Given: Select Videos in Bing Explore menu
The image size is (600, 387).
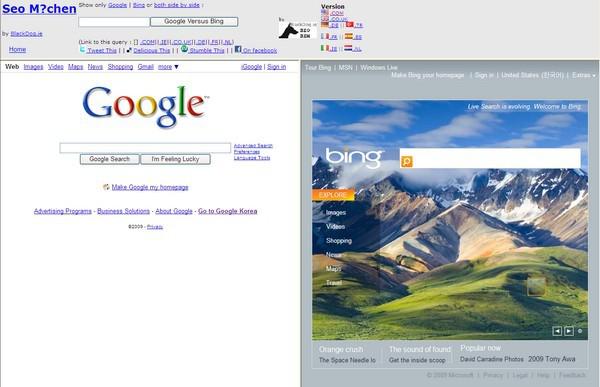Looking at the screenshot, I should [x=336, y=227].
